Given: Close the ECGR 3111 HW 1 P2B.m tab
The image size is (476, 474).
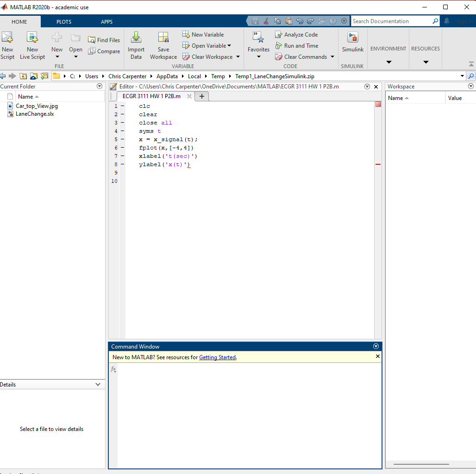Looking at the screenshot, I should coord(189,96).
